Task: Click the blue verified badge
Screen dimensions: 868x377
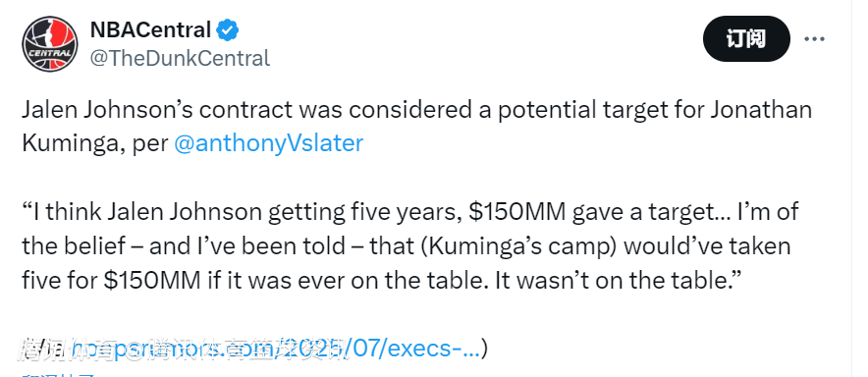Action: click(x=228, y=29)
